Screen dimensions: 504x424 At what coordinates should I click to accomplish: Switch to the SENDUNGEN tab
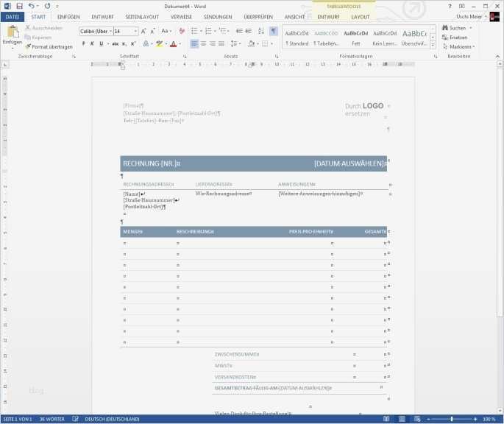(218, 17)
